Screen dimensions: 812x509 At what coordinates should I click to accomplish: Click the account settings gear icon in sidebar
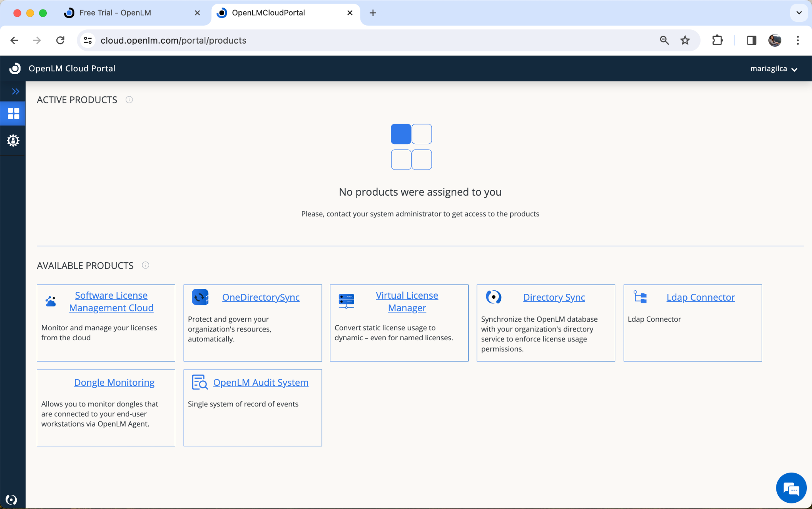pyautogui.click(x=13, y=140)
